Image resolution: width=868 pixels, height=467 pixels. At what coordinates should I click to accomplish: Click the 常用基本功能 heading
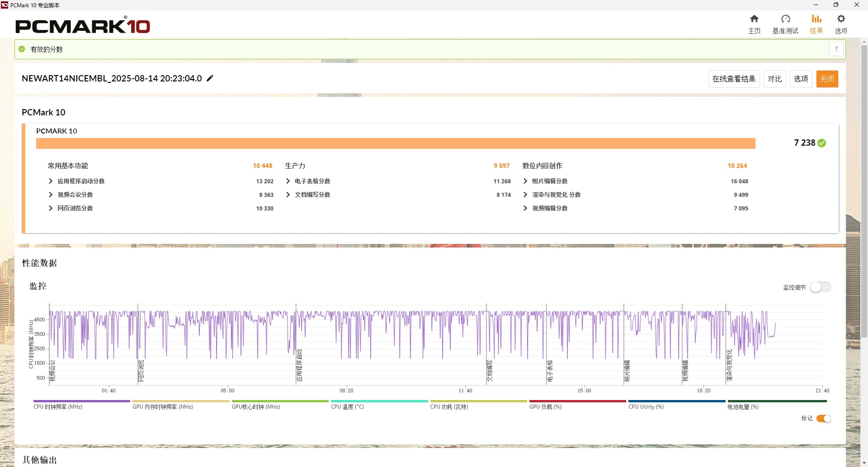pos(68,166)
